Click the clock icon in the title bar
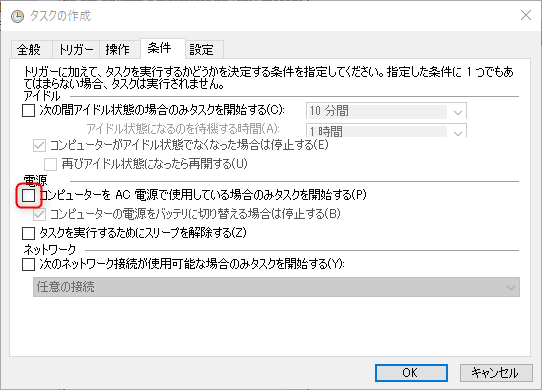This screenshot has width=542, height=390. point(17,16)
